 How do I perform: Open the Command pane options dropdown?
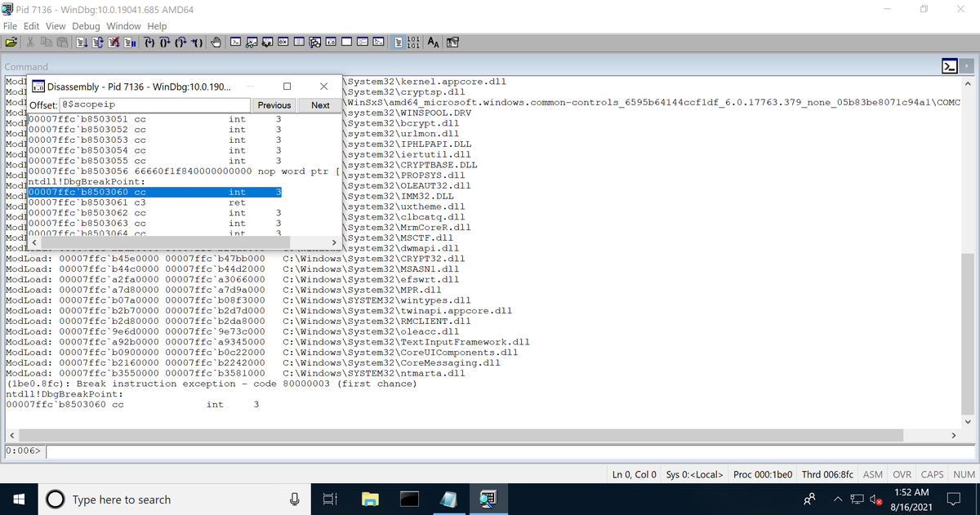pyautogui.click(x=949, y=64)
